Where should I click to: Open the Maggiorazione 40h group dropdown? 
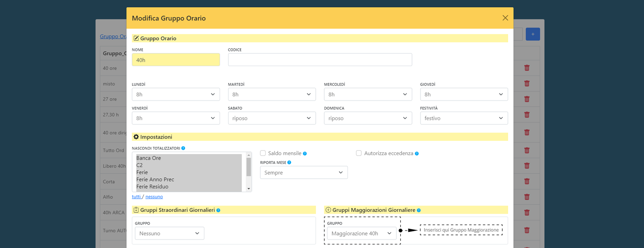(362, 233)
